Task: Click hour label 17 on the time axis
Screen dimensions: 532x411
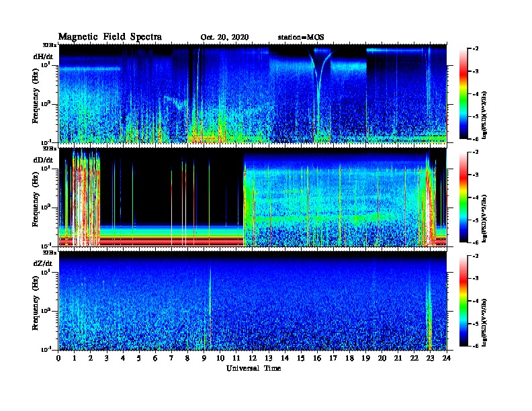Action: click(333, 358)
